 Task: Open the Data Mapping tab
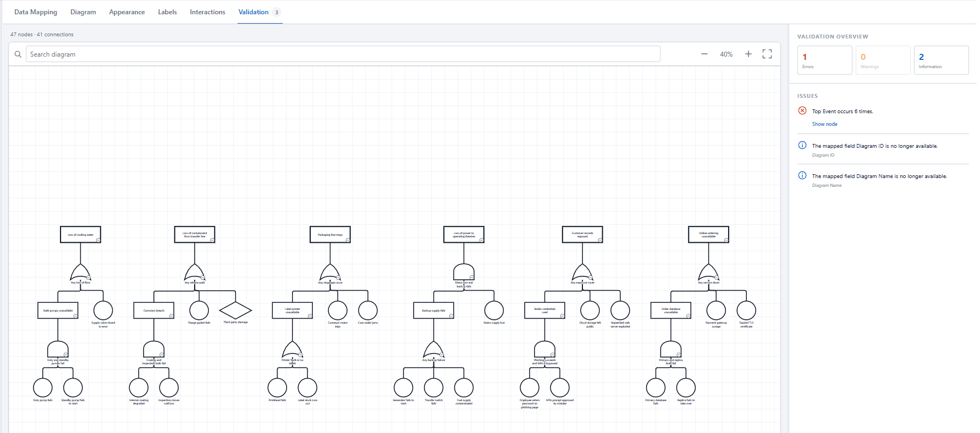(36, 12)
